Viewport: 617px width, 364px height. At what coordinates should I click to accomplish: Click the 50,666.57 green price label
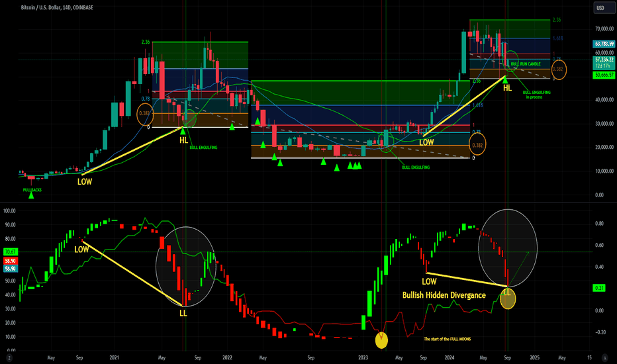(604, 75)
